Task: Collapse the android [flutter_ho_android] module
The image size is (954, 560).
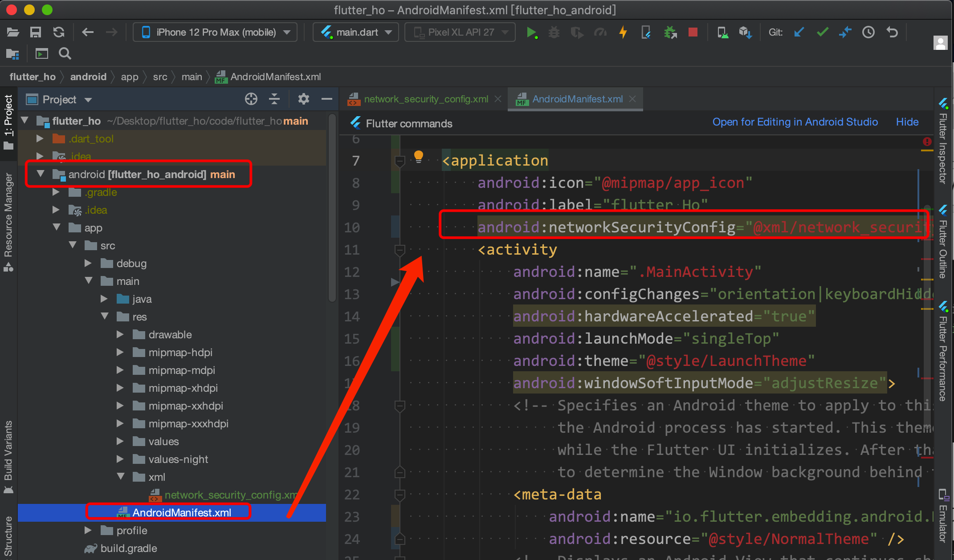Action: coord(41,174)
